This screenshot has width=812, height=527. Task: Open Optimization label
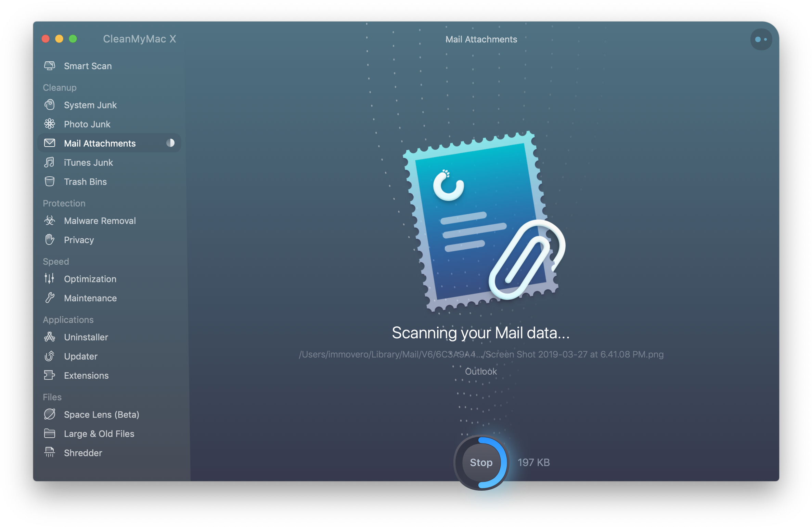(x=90, y=279)
